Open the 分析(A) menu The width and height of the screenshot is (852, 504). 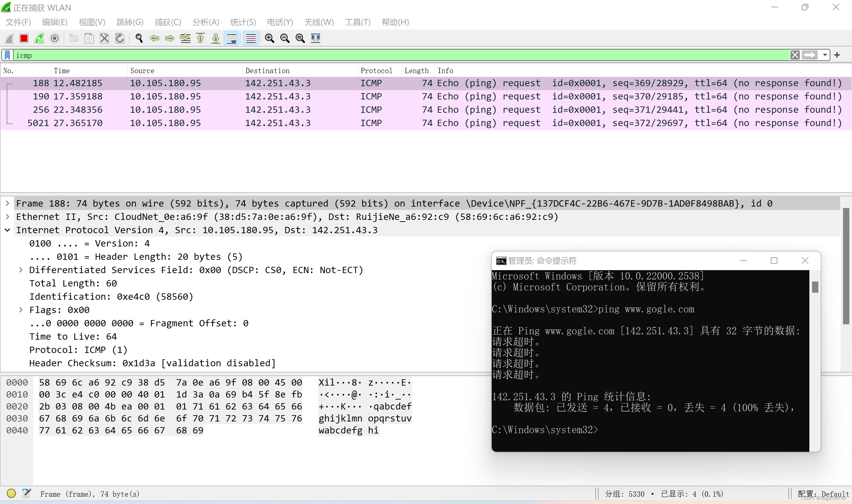(206, 22)
